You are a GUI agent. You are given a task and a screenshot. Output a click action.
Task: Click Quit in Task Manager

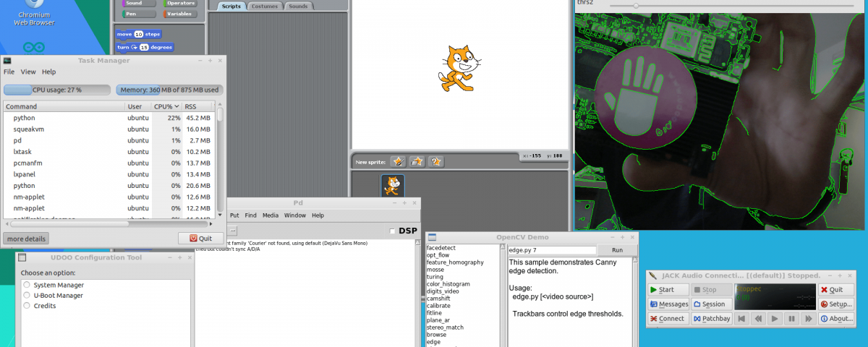click(x=200, y=239)
